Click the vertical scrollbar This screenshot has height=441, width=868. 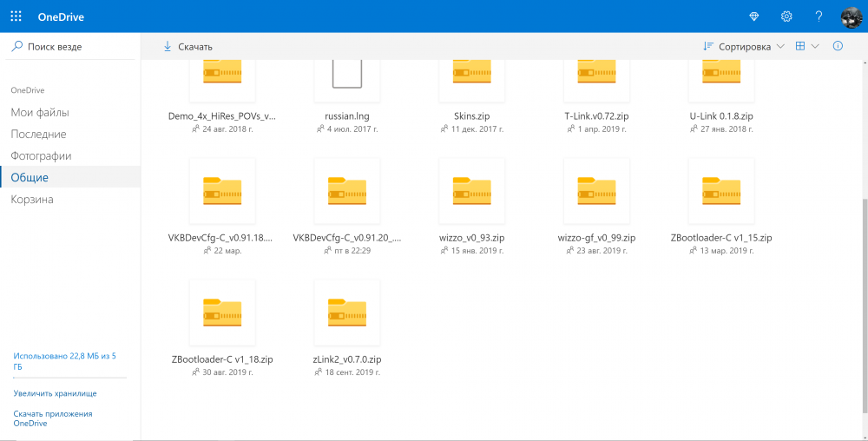[864, 305]
